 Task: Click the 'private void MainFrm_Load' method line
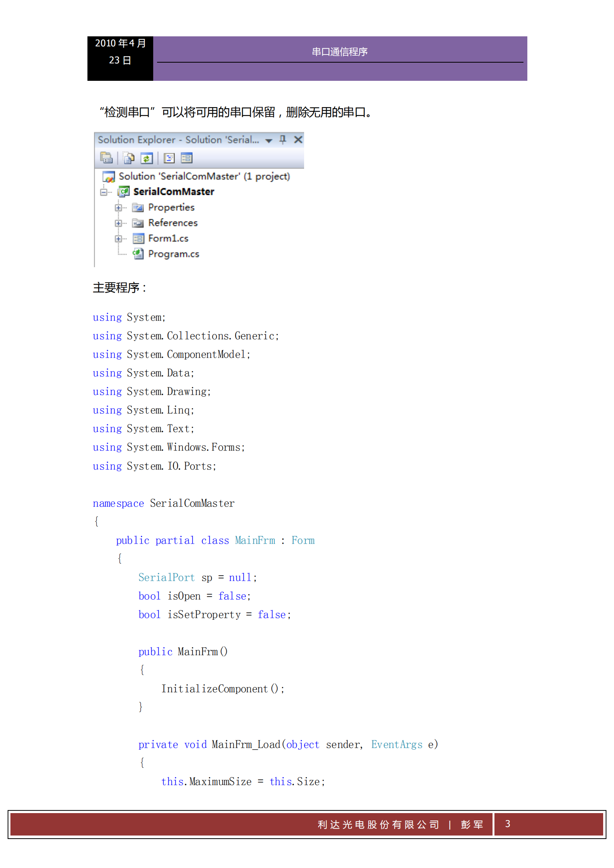tap(288, 745)
